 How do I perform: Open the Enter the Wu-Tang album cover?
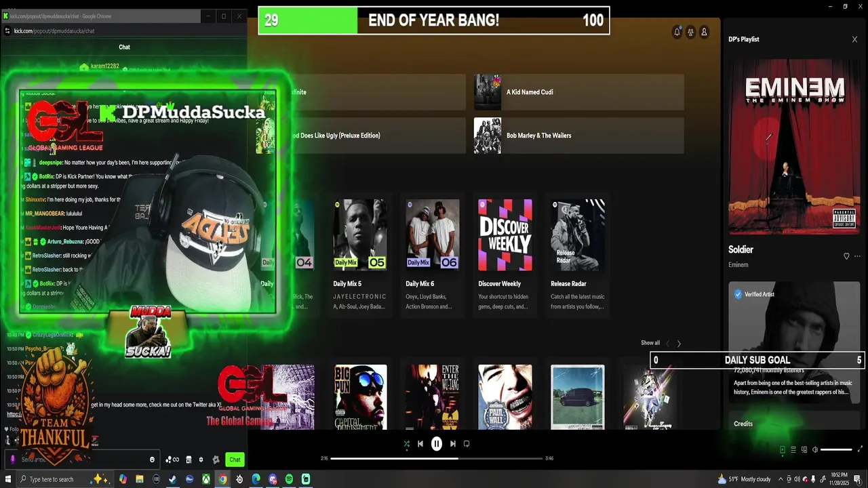433,396
